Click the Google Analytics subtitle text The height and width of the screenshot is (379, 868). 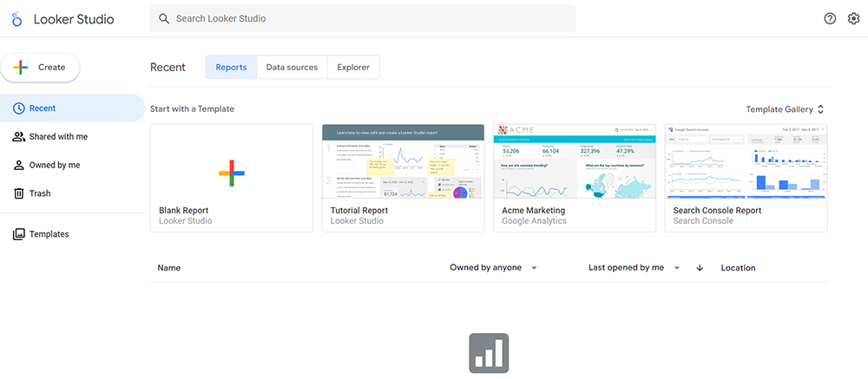(534, 221)
